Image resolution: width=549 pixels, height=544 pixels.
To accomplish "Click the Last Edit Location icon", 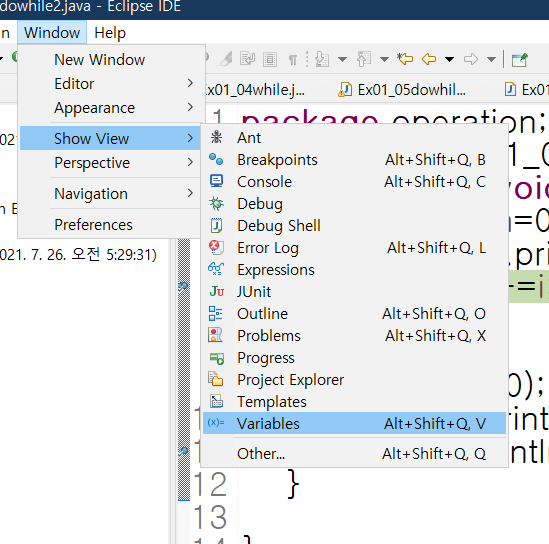I will coord(405,59).
